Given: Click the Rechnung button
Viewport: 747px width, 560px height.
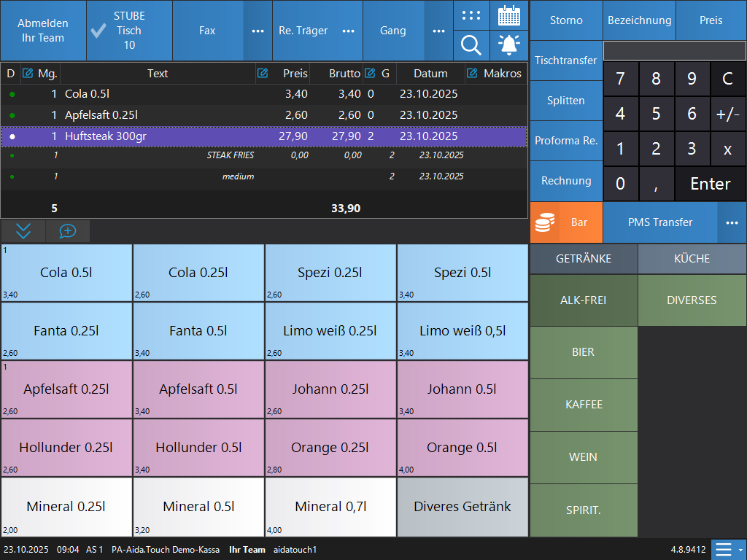Looking at the screenshot, I should (x=566, y=181).
